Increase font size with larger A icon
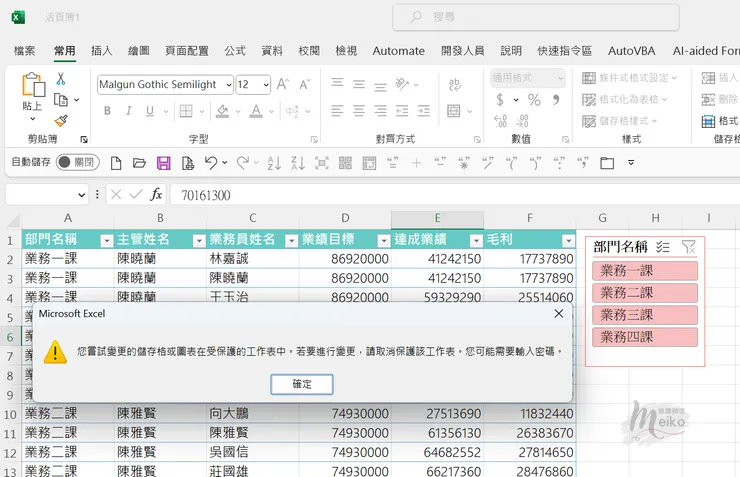 pos(283,84)
